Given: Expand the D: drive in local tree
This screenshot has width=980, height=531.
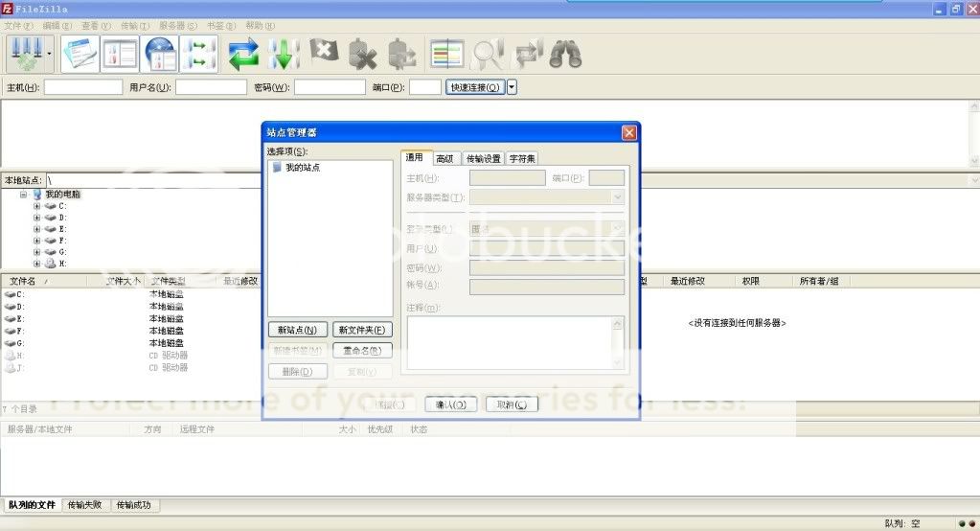Looking at the screenshot, I should (x=36, y=218).
